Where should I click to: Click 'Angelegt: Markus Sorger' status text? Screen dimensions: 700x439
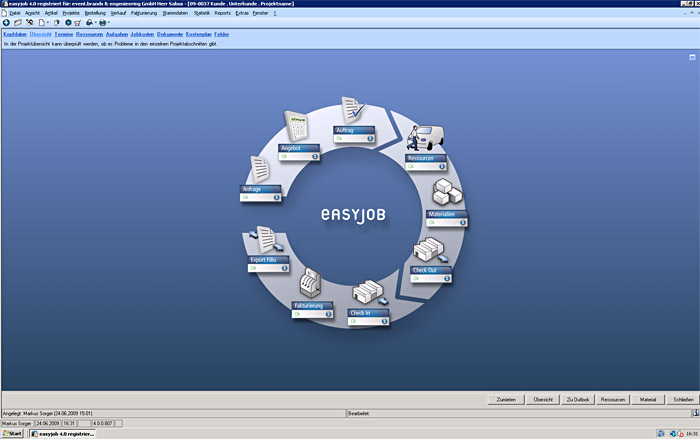(x=47, y=413)
